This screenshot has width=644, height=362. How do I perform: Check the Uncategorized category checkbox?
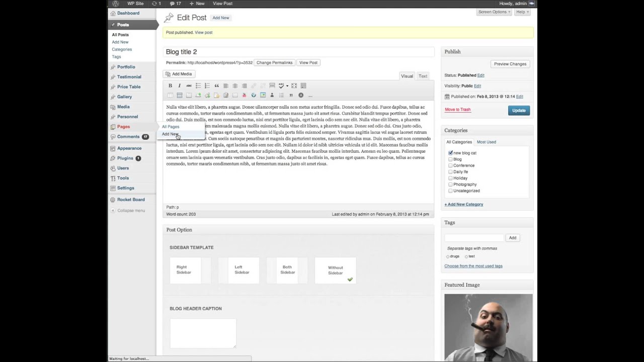(450, 191)
